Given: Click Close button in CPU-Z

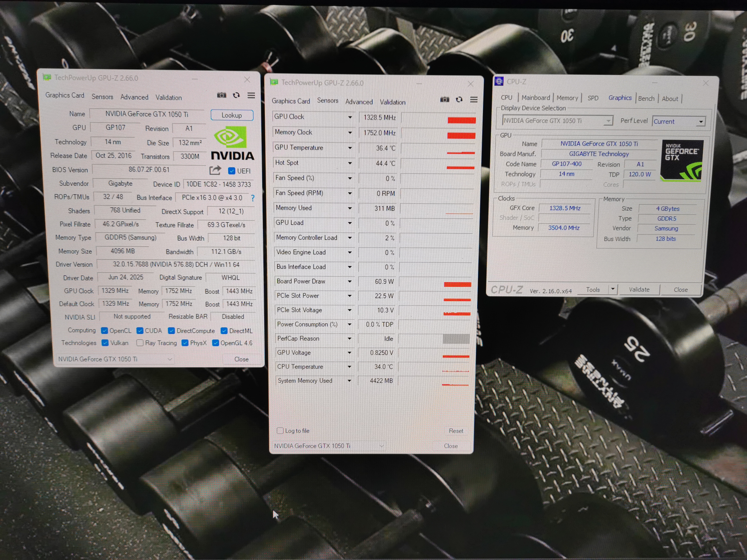Looking at the screenshot, I should 680,290.
